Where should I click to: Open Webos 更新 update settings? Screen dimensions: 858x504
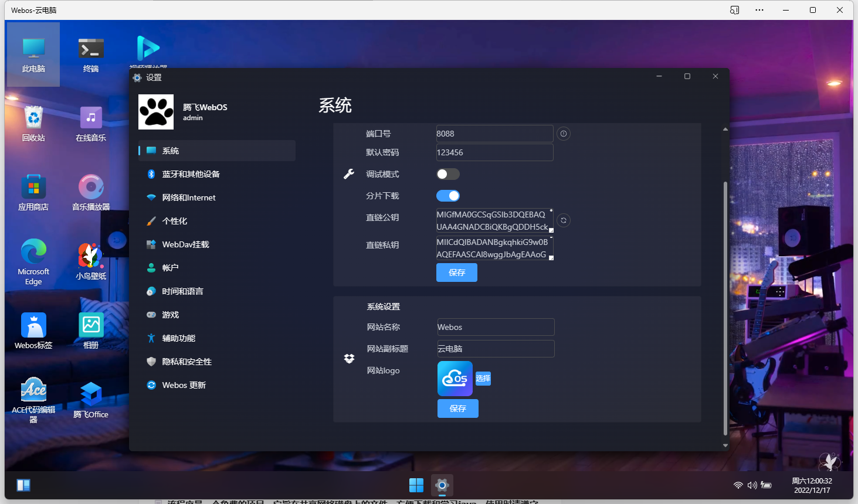(x=217, y=385)
